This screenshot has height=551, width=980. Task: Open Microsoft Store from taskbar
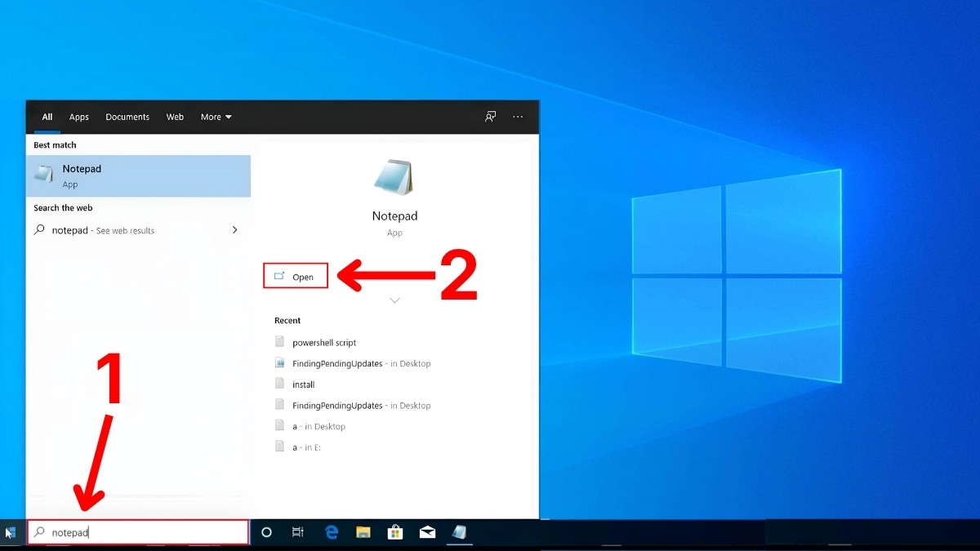coord(395,532)
